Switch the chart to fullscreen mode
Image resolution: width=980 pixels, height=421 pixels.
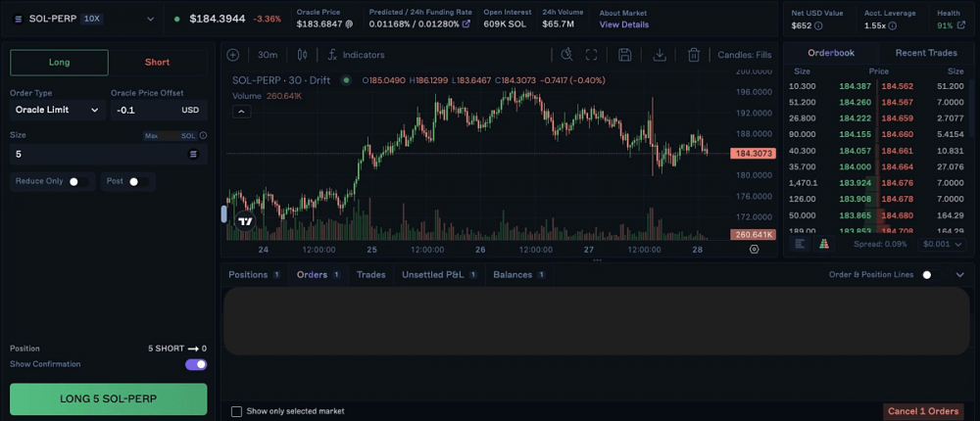591,55
